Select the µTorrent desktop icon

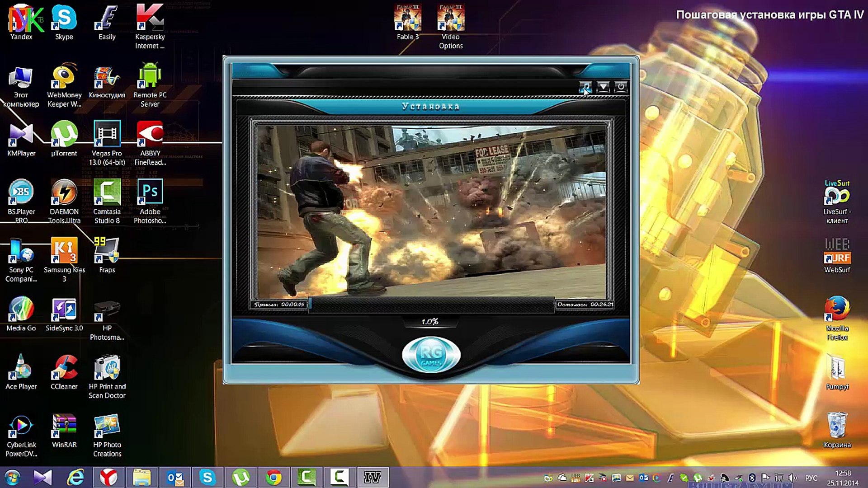(x=64, y=139)
